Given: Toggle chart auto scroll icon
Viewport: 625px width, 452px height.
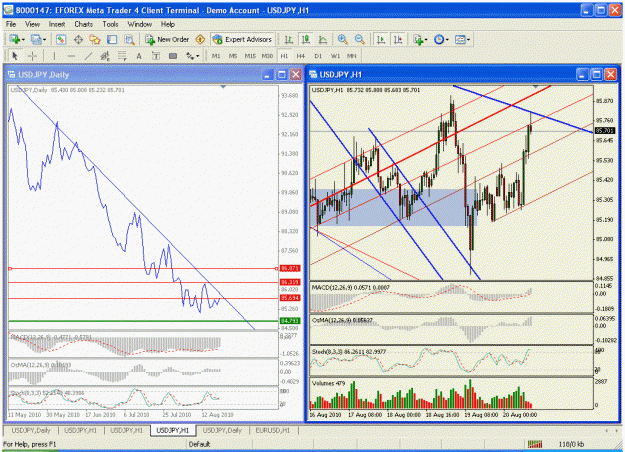Looking at the screenshot, I should pyautogui.click(x=381, y=39).
